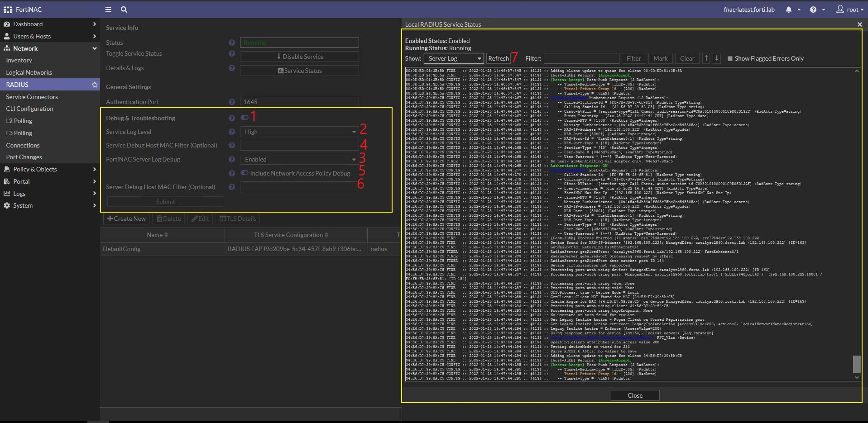Open the search magnifier icon
The width and height of the screenshot is (868, 423).
[124, 10]
